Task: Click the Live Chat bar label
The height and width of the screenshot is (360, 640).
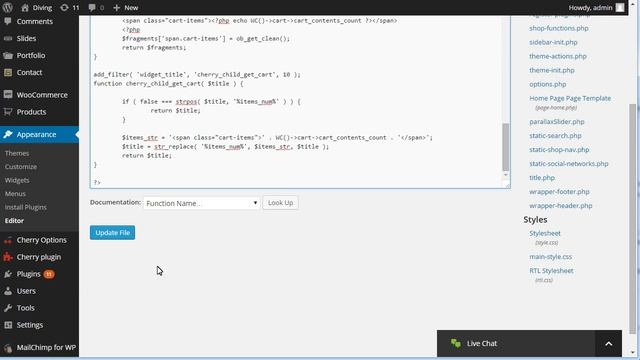Action: pyautogui.click(x=482, y=344)
